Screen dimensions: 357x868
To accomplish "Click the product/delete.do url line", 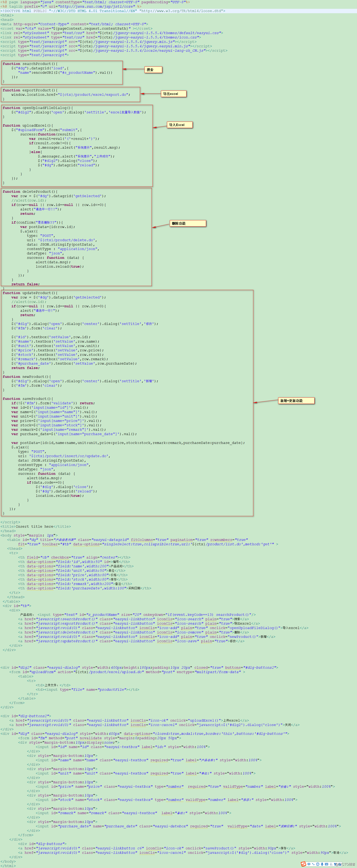I will pos(62,240).
